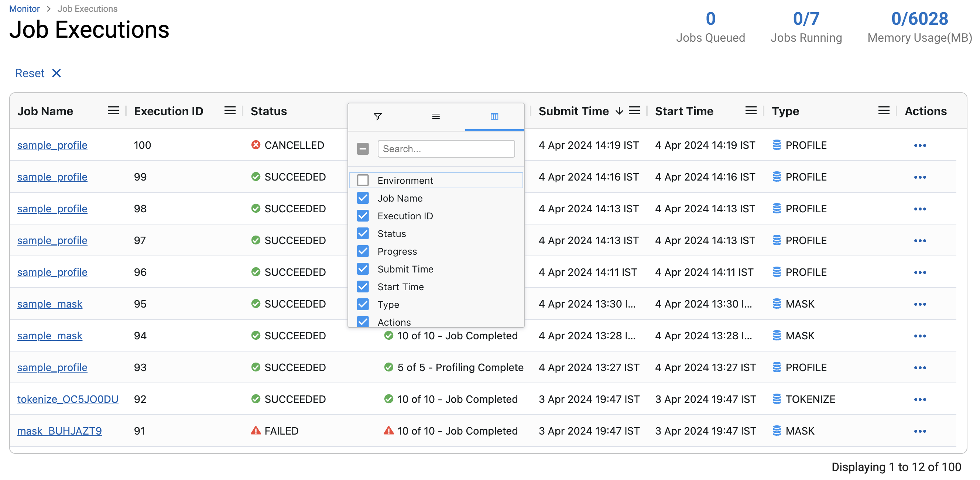Enable the Environment column checkbox
The image size is (980, 480).
363,180
